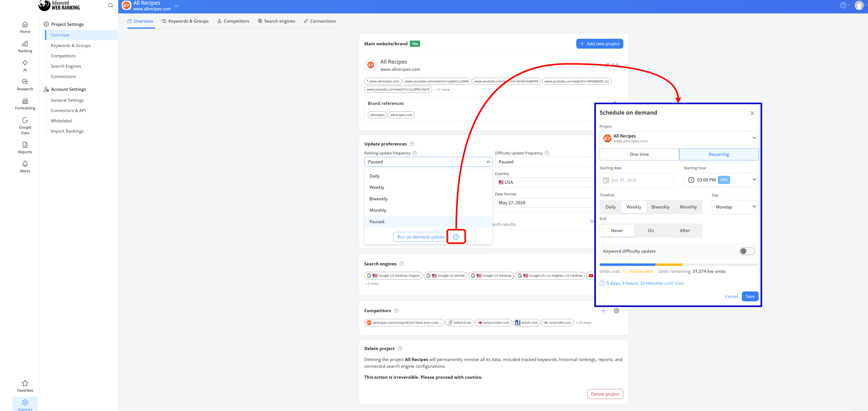Set End to After
The image size is (868, 411).
(685, 231)
